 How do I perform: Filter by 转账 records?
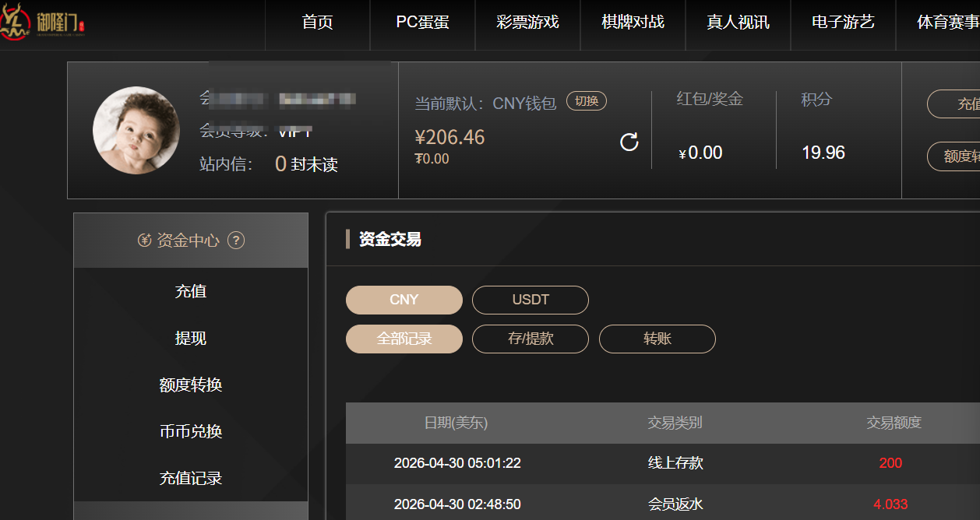pos(657,339)
